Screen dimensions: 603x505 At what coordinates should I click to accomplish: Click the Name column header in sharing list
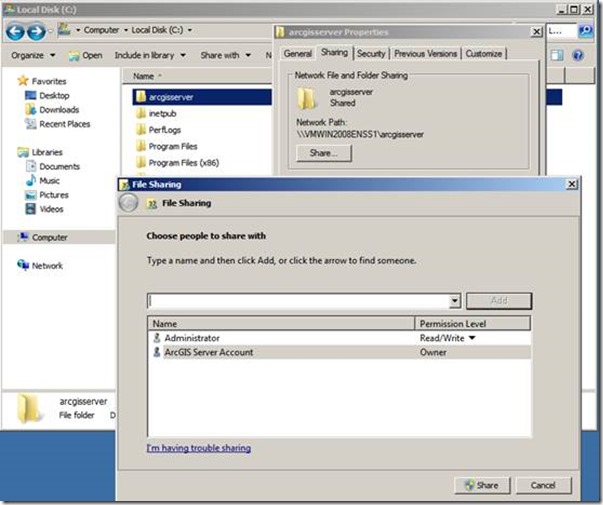281,323
